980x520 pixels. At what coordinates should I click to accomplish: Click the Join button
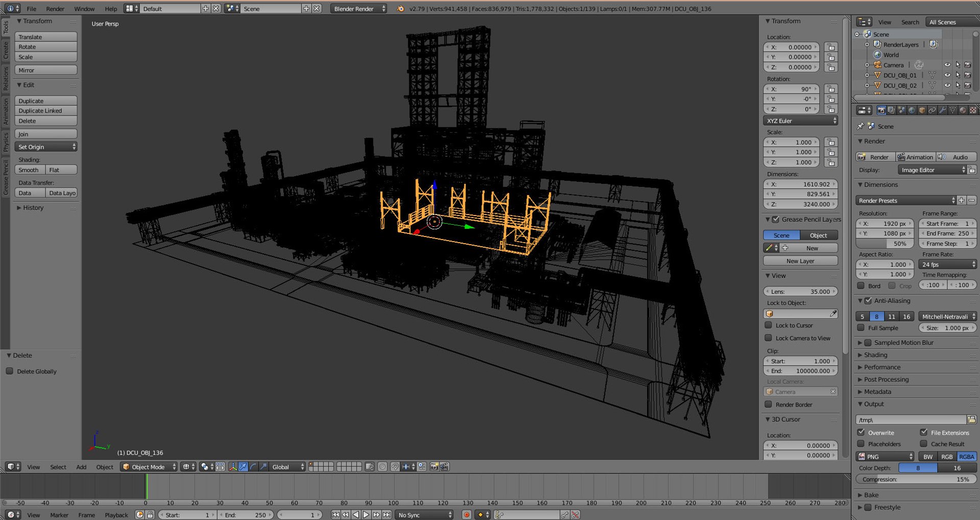[46, 134]
